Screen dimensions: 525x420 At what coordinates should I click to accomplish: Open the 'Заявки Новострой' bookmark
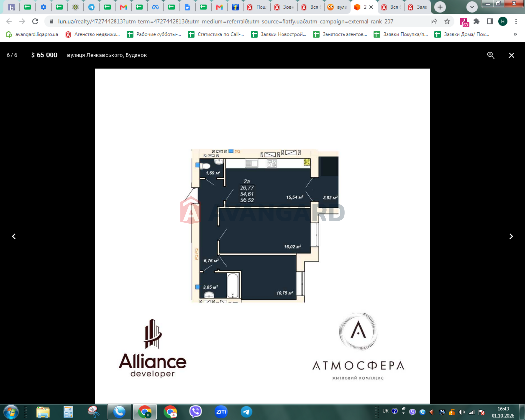coord(279,34)
